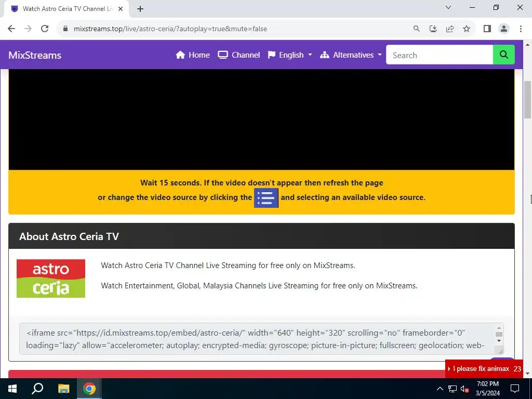Open the taskbar clock showing 7:02 PM

(x=487, y=389)
